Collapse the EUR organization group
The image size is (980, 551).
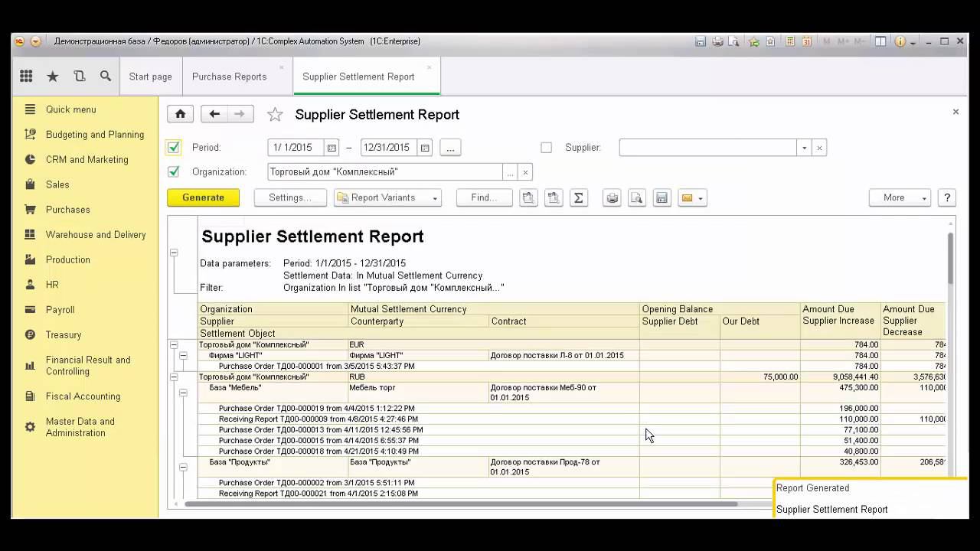tap(174, 345)
